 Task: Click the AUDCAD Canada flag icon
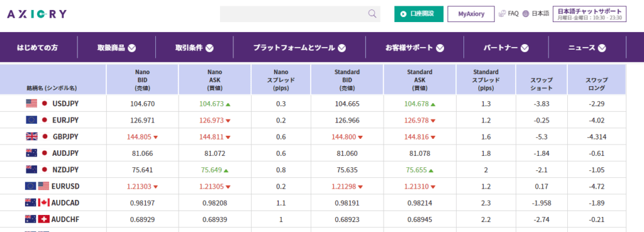(43, 203)
